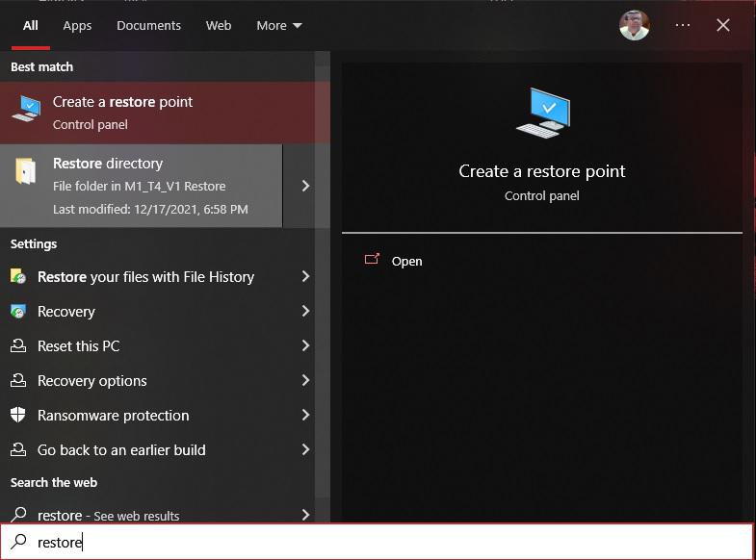Image resolution: width=756 pixels, height=560 pixels.
Task: Open the three-dot options menu
Action: [x=682, y=25]
